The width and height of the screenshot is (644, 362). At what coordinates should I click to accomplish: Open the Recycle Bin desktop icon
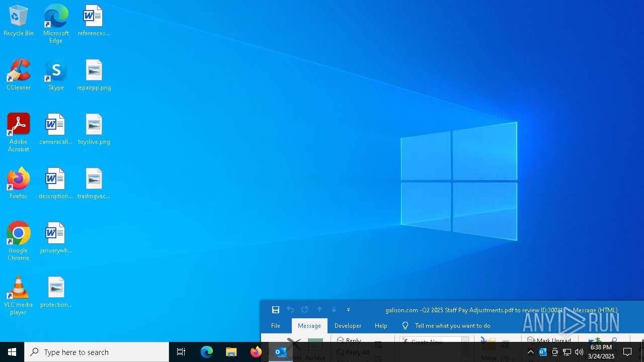(x=19, y=21)
